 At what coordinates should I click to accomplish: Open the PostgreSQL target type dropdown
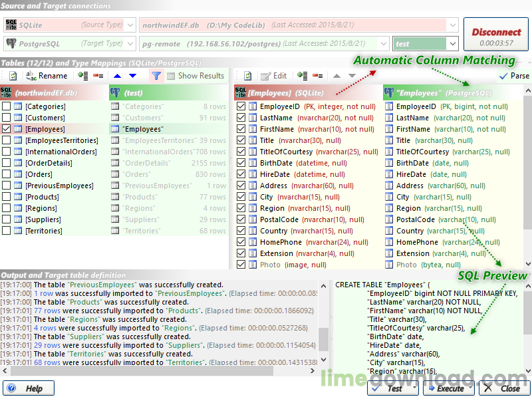130,44
